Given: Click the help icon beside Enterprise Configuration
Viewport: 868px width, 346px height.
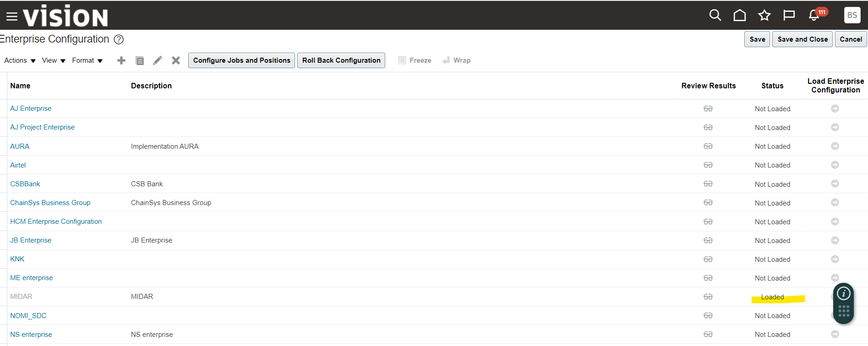Looking at the screenshot, I should (x=119, y=39).
